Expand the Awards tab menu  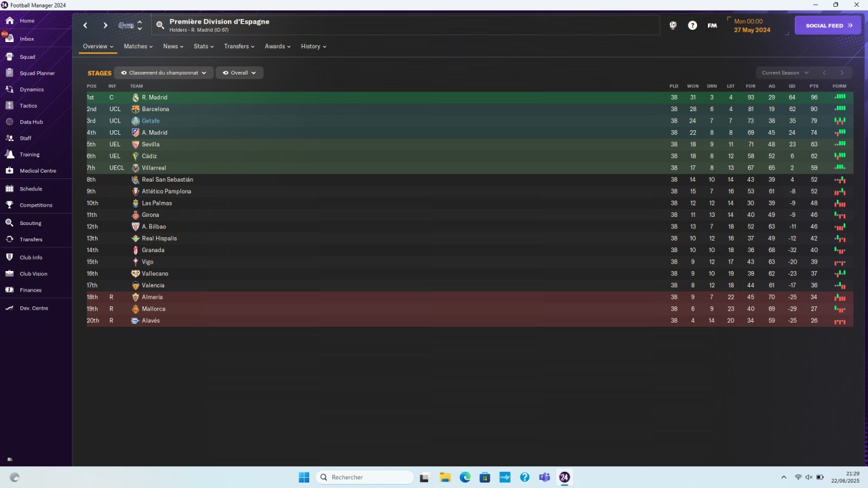click(277, 47)
